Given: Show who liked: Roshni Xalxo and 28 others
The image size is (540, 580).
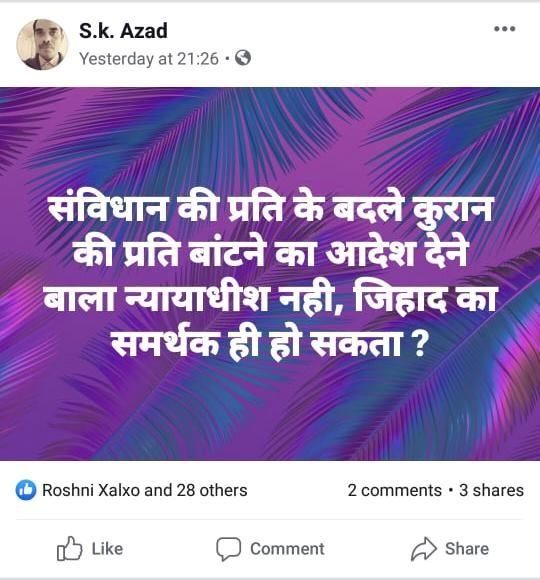Looking at the screenshot, I should point(145,490).
